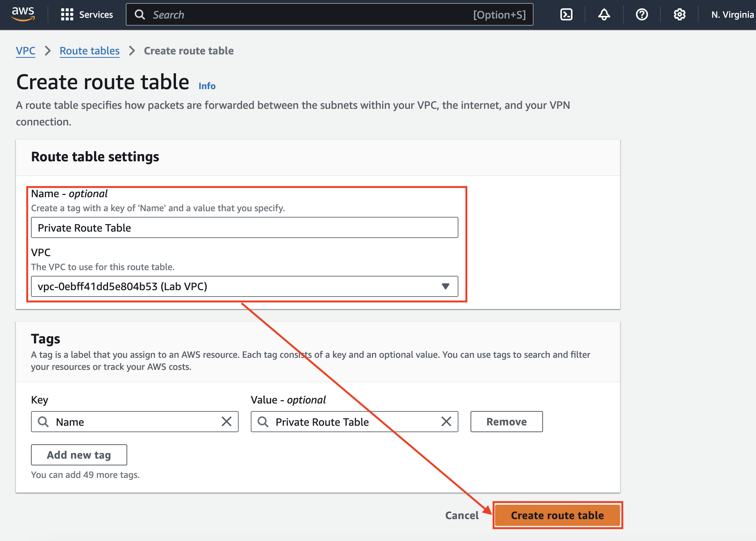Navigate to Route tables breadcrumb
This screenshot has width=756, height=541.
(89, 51)
